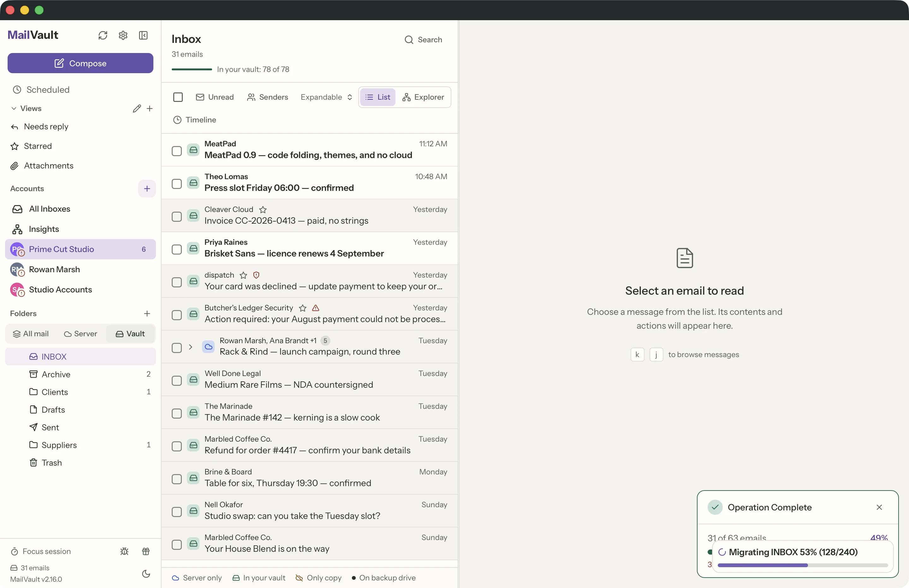Open settings gear in sidebar header

coord(123,35)
